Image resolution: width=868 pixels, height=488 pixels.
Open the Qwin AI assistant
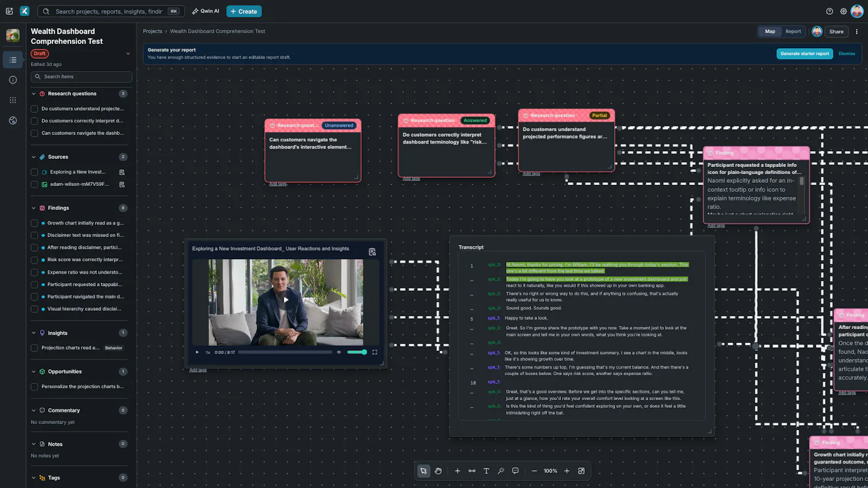(x=206, y=11)
